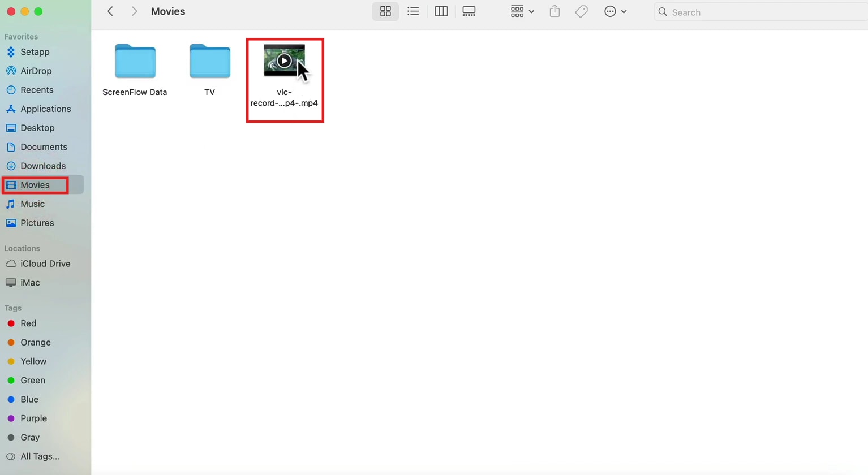Image resolution: width=868 pixels, height=475 pixels.
Task: Select the ScreenFlow Data folder
Action: pyautogui.click(x=135, y=61)
